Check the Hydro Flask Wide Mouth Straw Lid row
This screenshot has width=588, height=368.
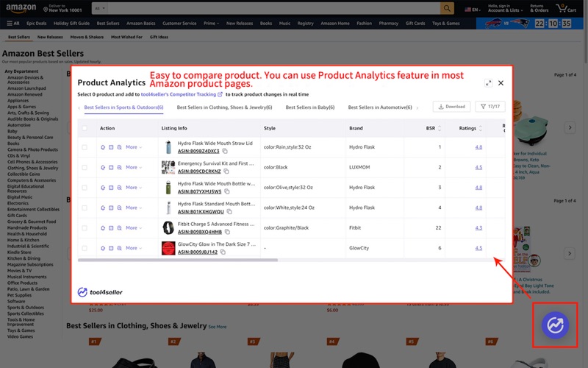85,147
